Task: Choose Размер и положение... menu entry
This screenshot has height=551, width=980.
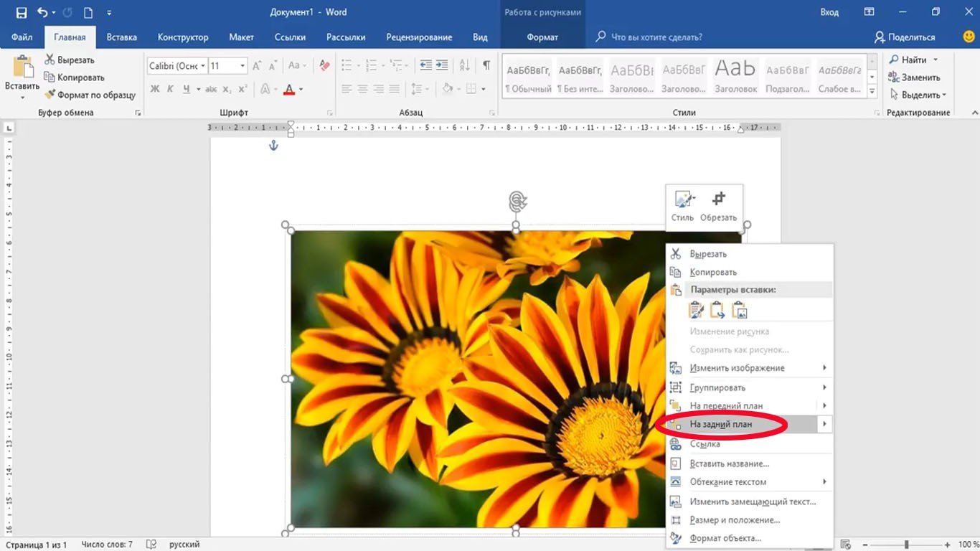Action: pyautogui.click(x=749, y=520)
